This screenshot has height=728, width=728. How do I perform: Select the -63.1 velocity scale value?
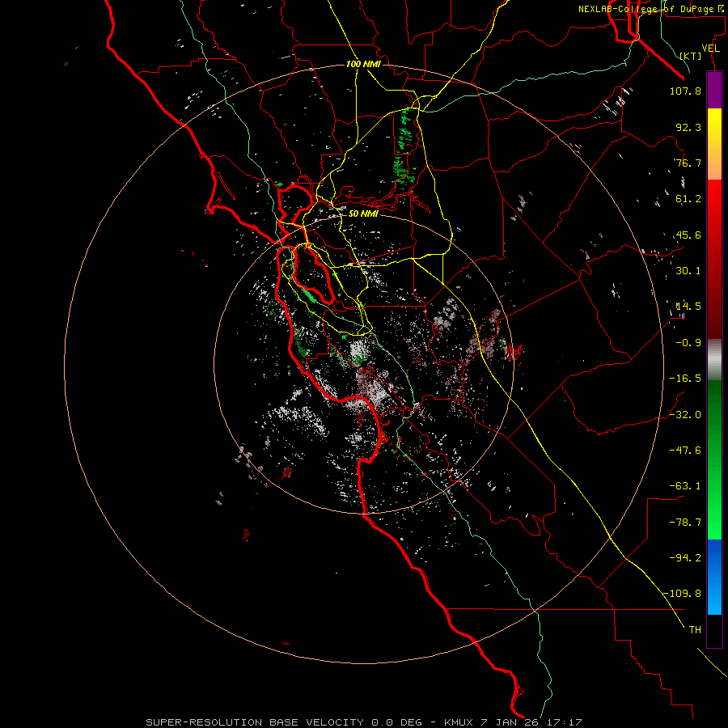pyautogui.click(x=685, y=486)
